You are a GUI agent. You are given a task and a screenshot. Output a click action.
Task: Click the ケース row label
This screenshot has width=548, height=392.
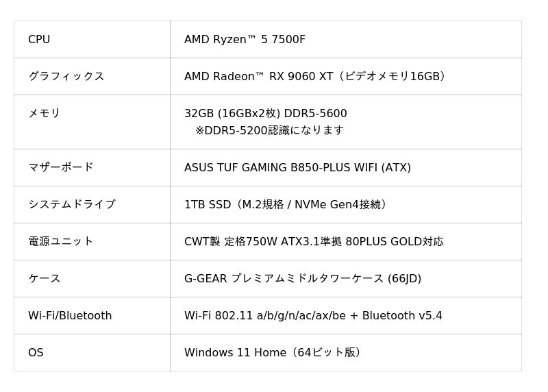coord(44,278)
